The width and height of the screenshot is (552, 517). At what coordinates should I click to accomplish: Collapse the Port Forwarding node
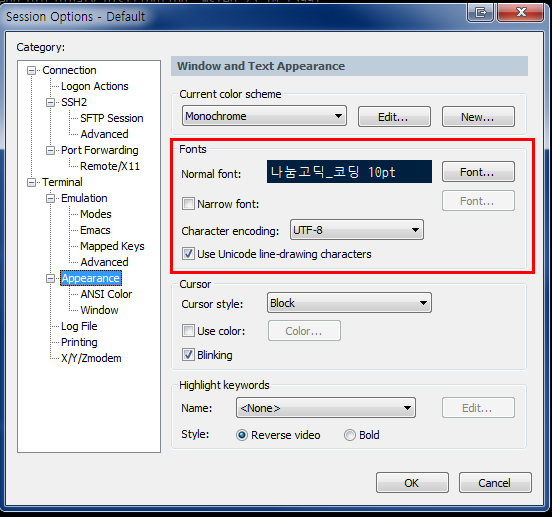[51, 151]
